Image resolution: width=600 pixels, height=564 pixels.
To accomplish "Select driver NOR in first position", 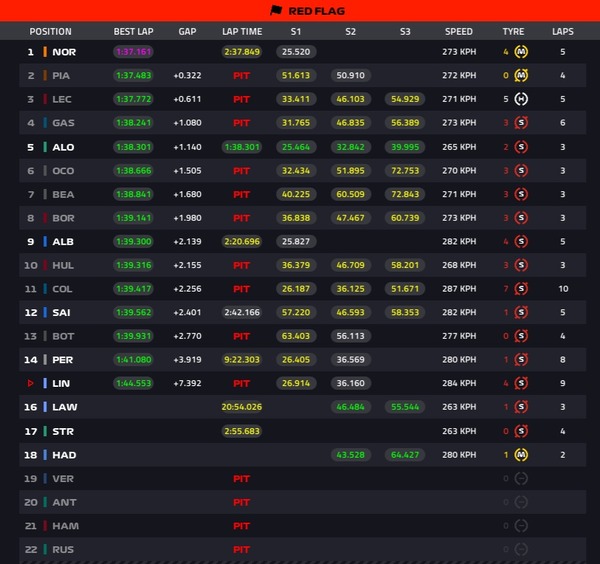I will [x=64, y=52].
